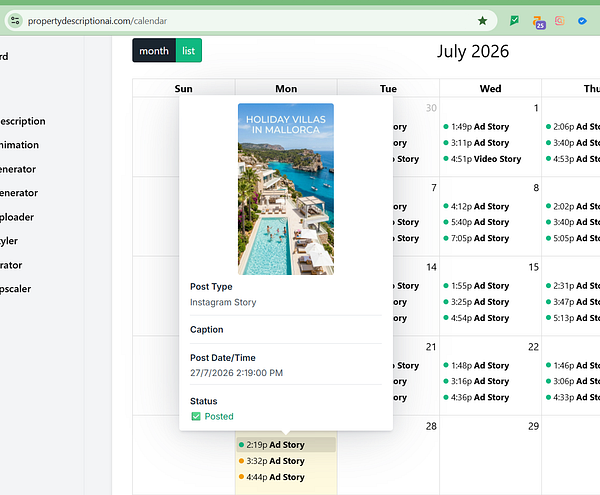Open the 4:33p Ad Story on Thursday
Image resolution: width=600 pixels, height=495 pixels.
[x=572, y=397]
